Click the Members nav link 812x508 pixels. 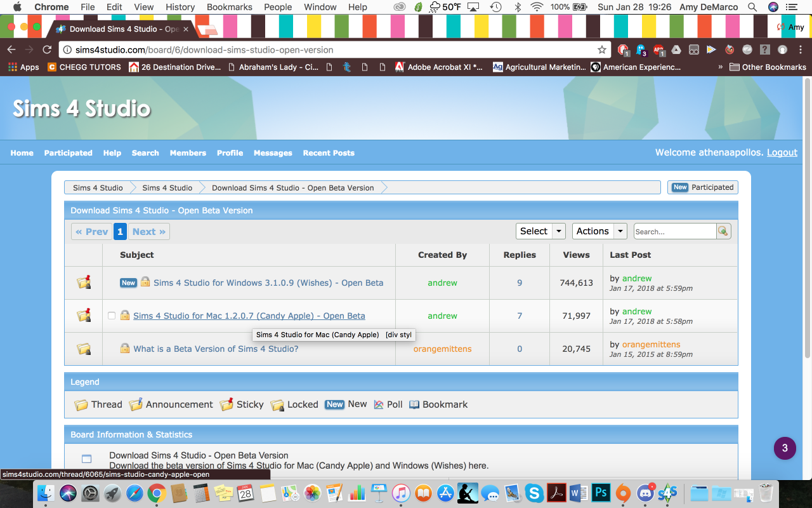point(188,153)
